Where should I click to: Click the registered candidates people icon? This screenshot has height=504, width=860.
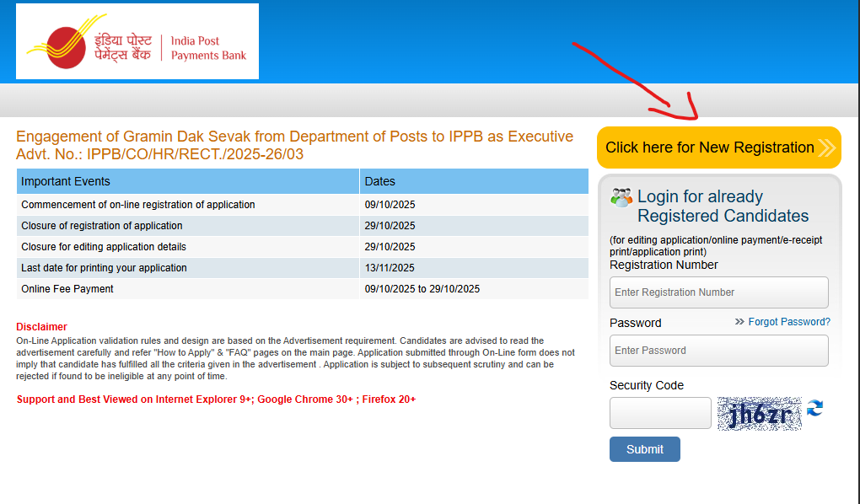pyautogui.click(x=621, y=197)
